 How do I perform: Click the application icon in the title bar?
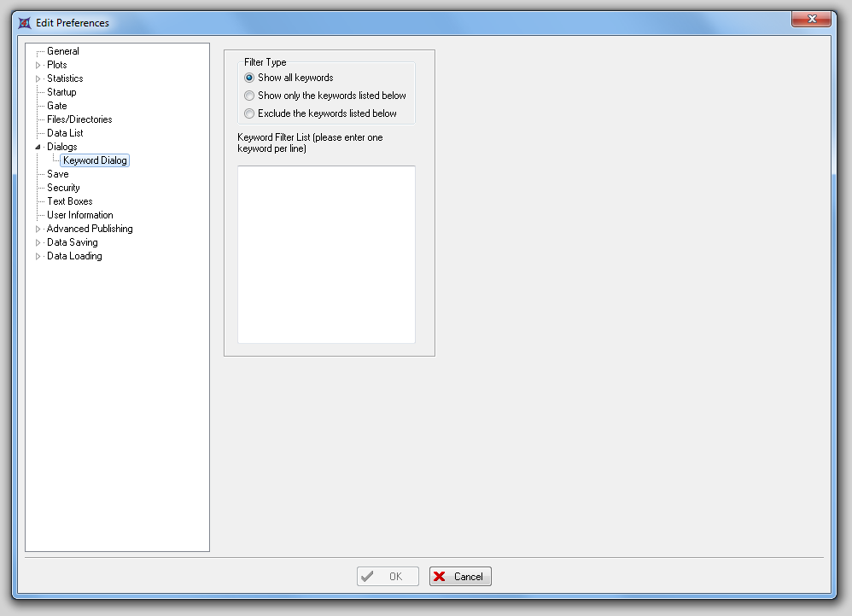(25, 23)
